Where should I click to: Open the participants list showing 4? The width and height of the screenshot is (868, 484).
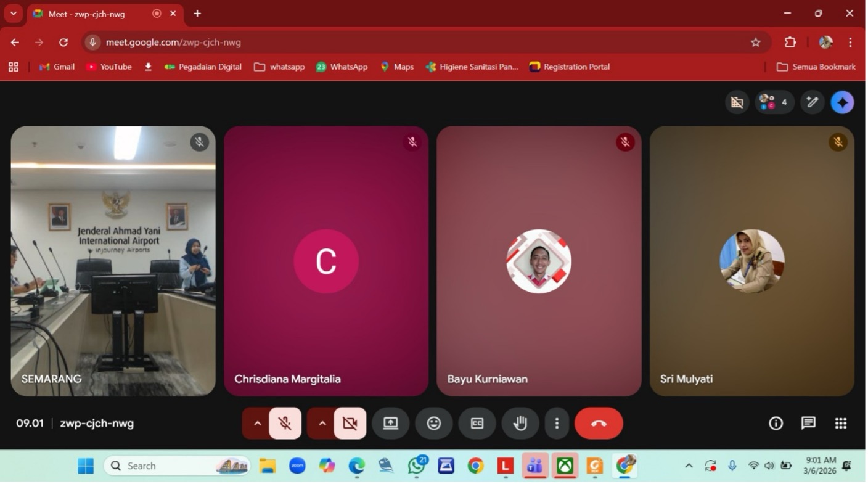(x=774, y=102)
